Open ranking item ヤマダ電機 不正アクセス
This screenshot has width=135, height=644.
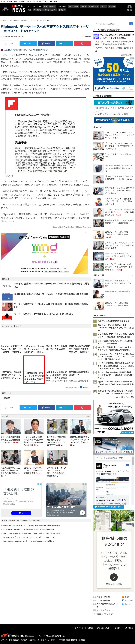(115, 335)
